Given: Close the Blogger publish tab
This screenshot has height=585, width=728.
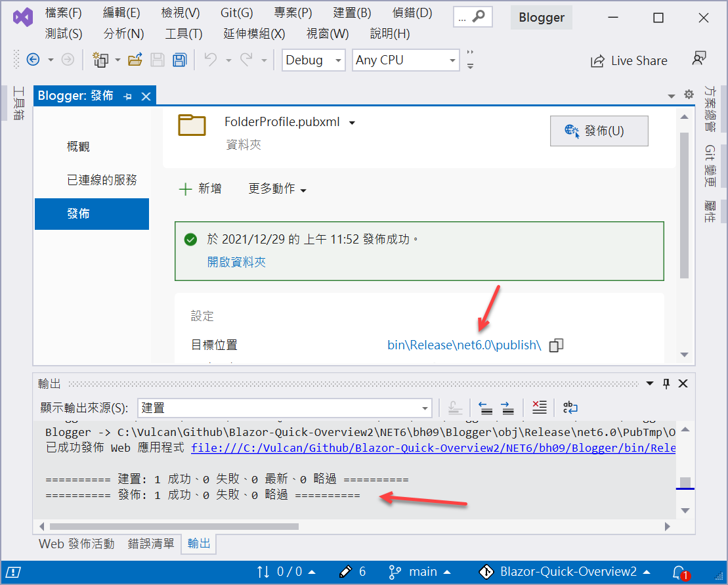Looking at the screenshot, I should point(146,97).
